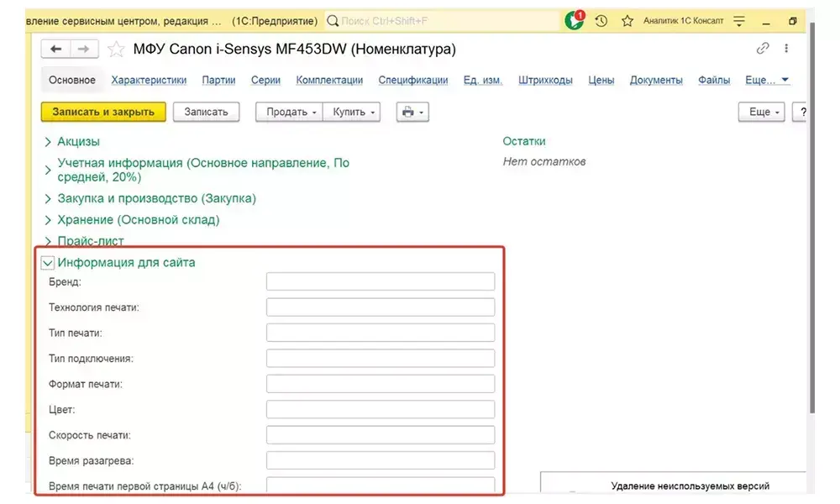
Task: Copy link using the chain icon
Action: pos(763,49)
